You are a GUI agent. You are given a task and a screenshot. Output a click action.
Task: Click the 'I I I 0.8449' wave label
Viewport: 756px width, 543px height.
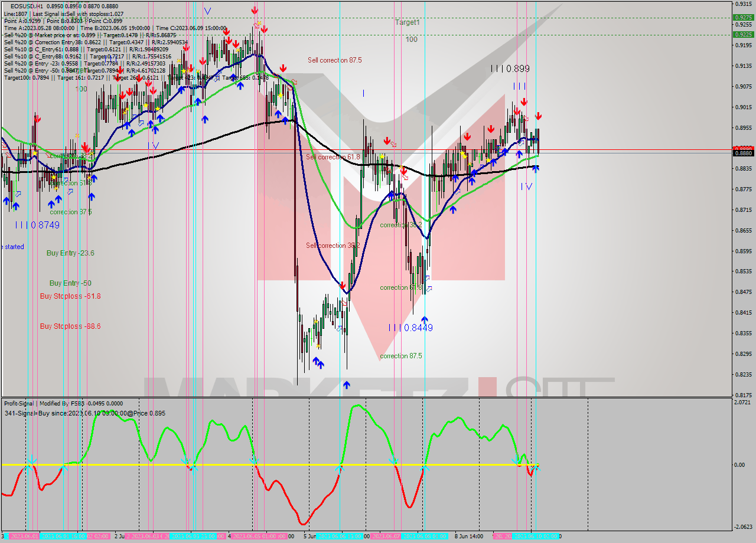[x=410, y=328]
